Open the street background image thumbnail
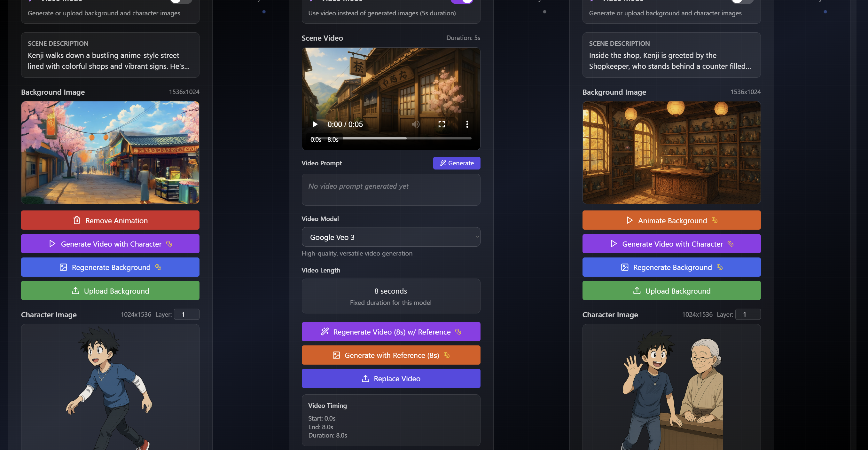868x450 pixels. pyautogui.click(x=110, y=152)
